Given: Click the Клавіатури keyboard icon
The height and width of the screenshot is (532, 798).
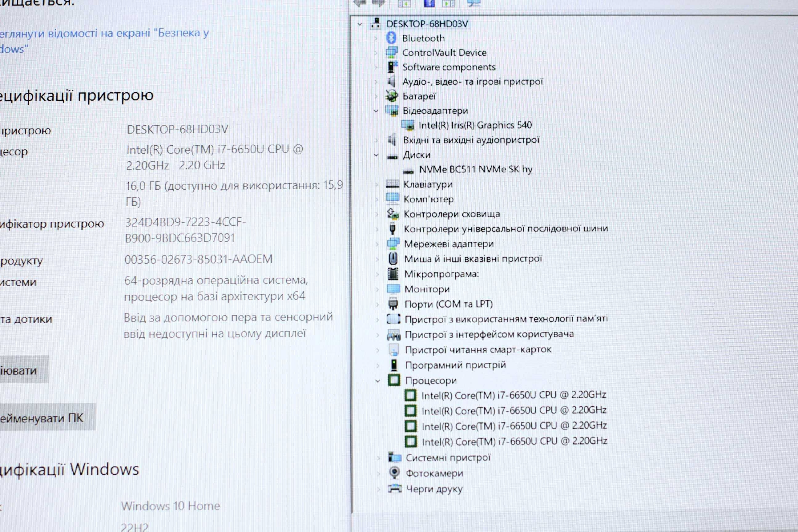Looking at the screenshot, I should [x=393, y=184].
